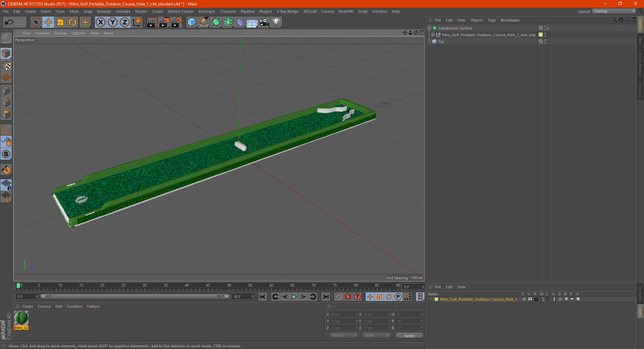Open the MoGraph menu
Screen dimensions: 644x349
[207, 11]
